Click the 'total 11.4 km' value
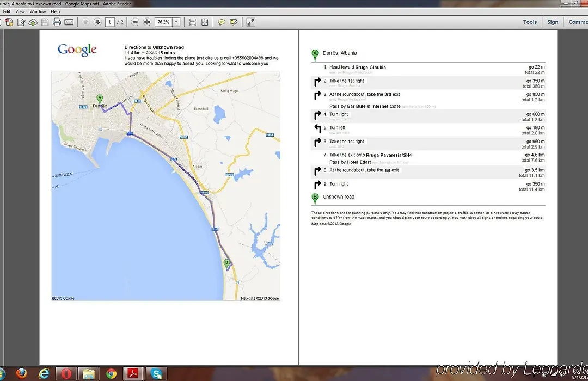 532,189
